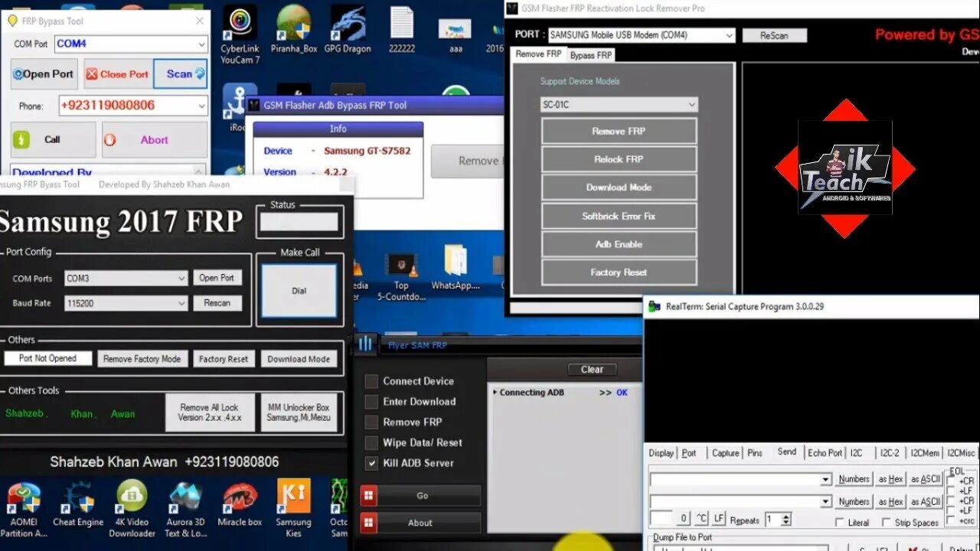Open the Samsung Kies shortcut
This screenshot has height=551, width=980.
click(x=293, y=509)
